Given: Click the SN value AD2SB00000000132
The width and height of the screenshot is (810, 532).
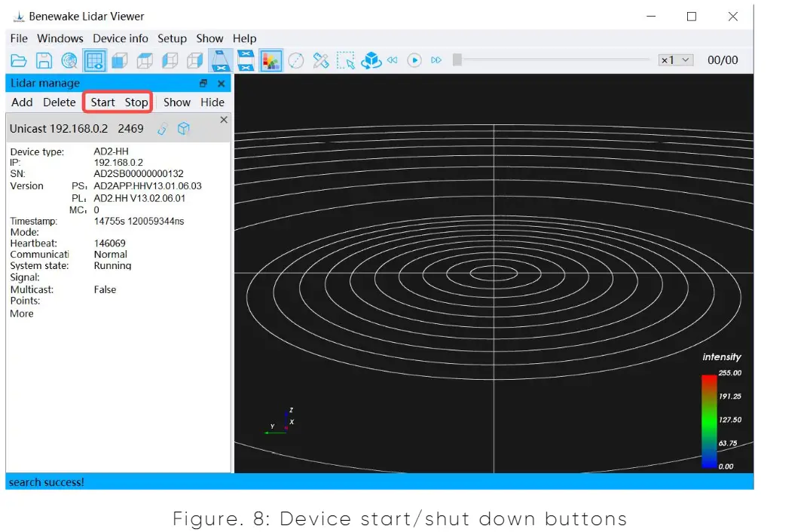Looking at the screenshot, I should point(139,173).
